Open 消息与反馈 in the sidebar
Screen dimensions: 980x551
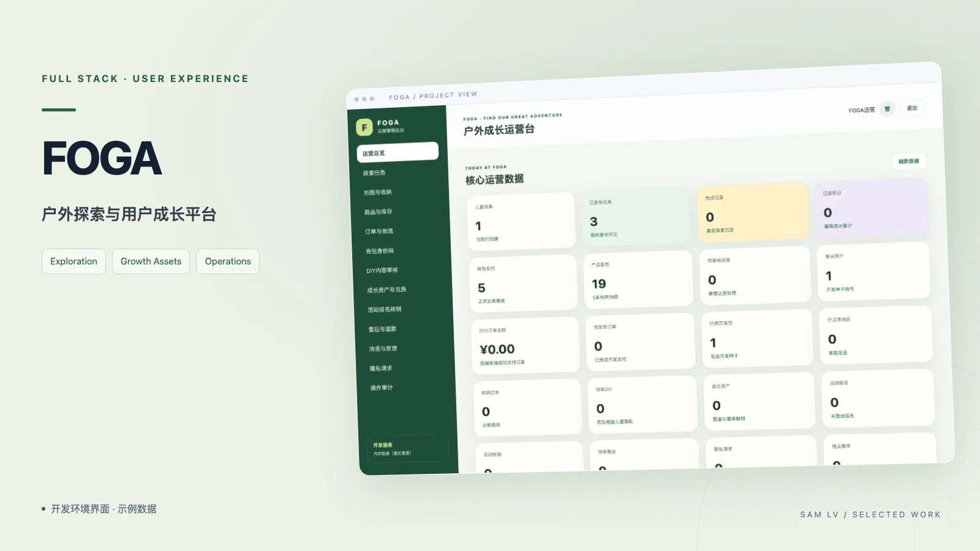point(383,349)
